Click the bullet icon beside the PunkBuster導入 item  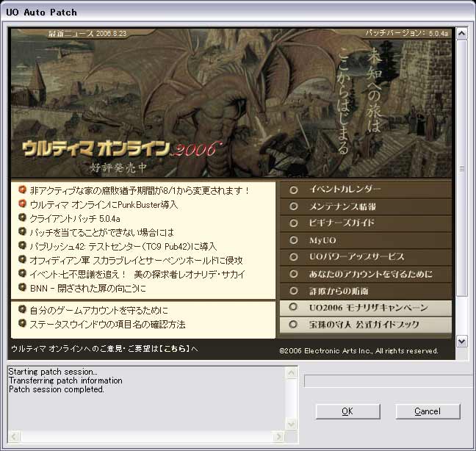click(x=22, y=203)
